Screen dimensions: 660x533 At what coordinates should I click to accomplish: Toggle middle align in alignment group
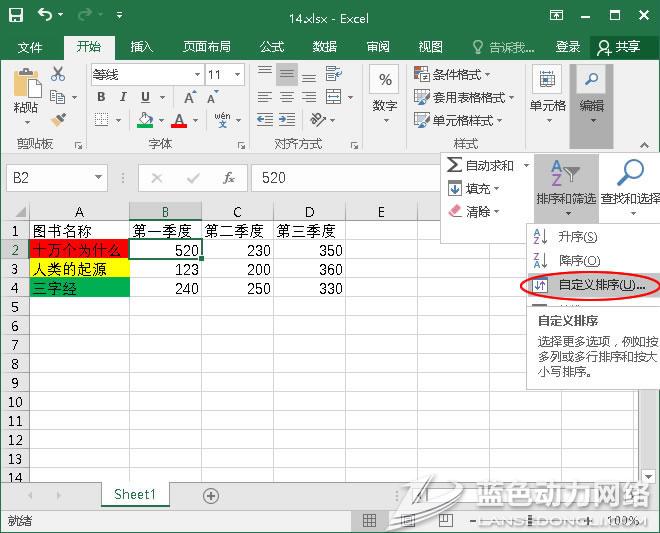(x=287, y=74)
